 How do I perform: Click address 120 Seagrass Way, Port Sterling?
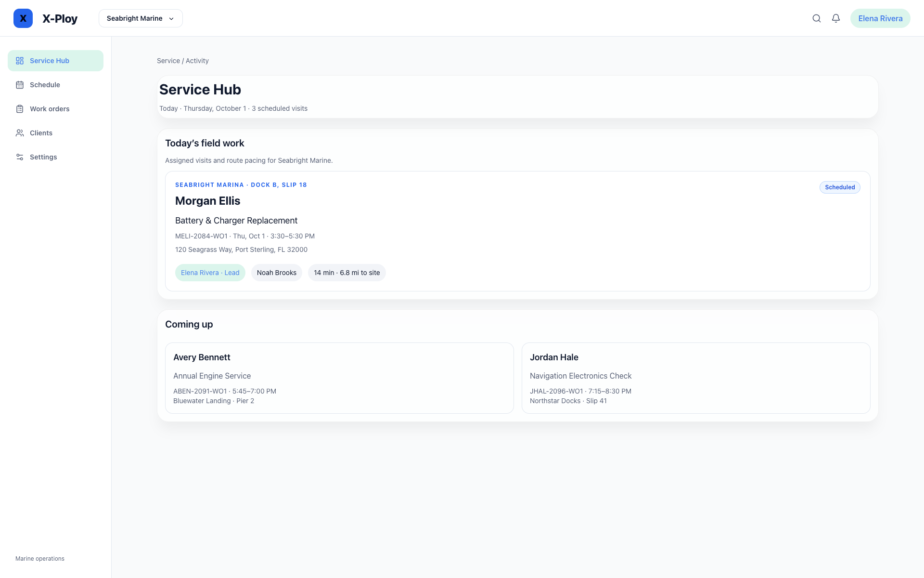pyautogui.click(x=241, y=250)
